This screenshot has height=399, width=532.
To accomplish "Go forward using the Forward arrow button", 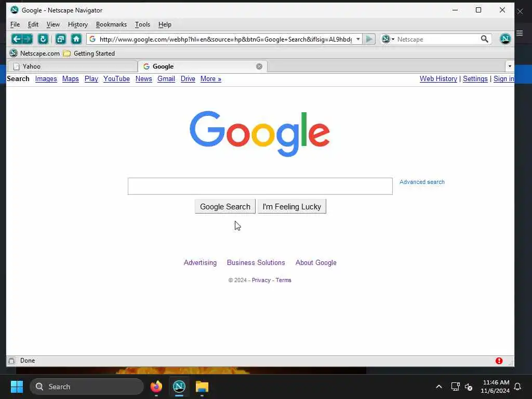I will [x=28, y=39].
